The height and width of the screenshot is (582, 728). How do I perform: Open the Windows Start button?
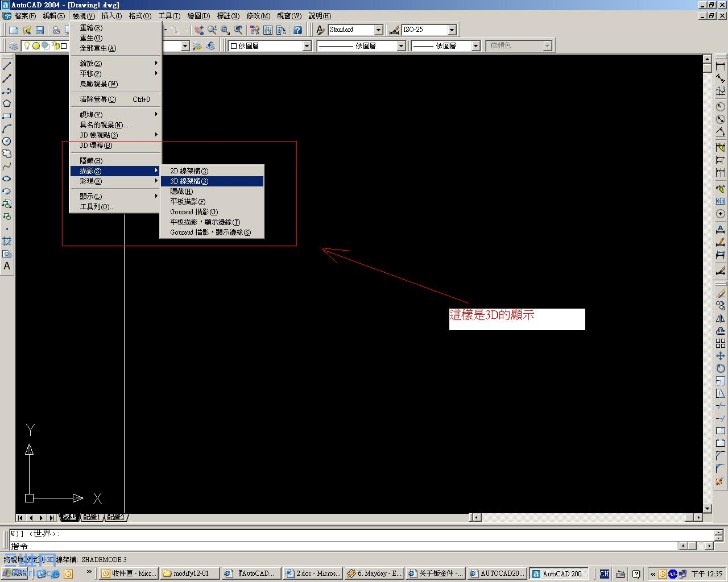pyautogui.click(x=15, y=573)
